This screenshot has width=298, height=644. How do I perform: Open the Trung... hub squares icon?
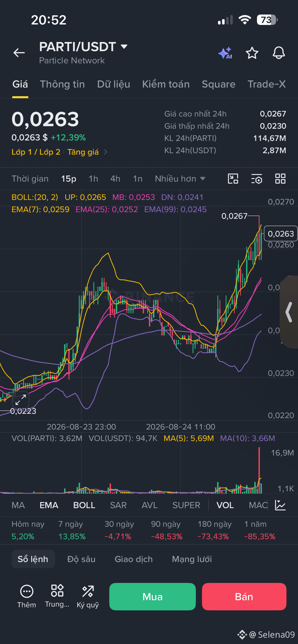[57, 597]
